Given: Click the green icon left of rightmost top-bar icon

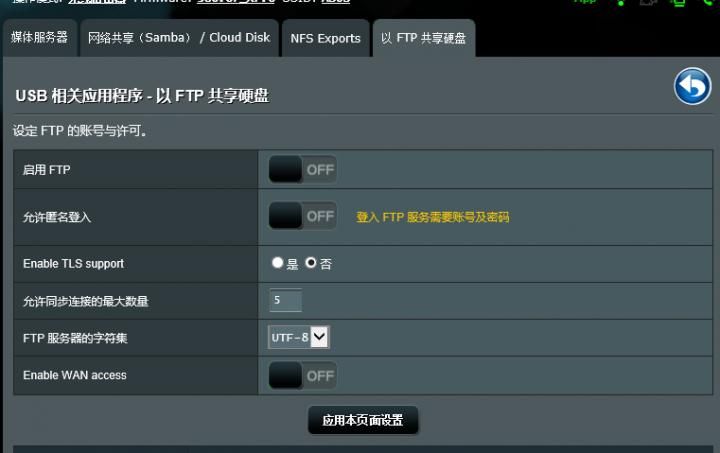Looking at the screenshot, I should pyautogui.click(x=678, y=2).
